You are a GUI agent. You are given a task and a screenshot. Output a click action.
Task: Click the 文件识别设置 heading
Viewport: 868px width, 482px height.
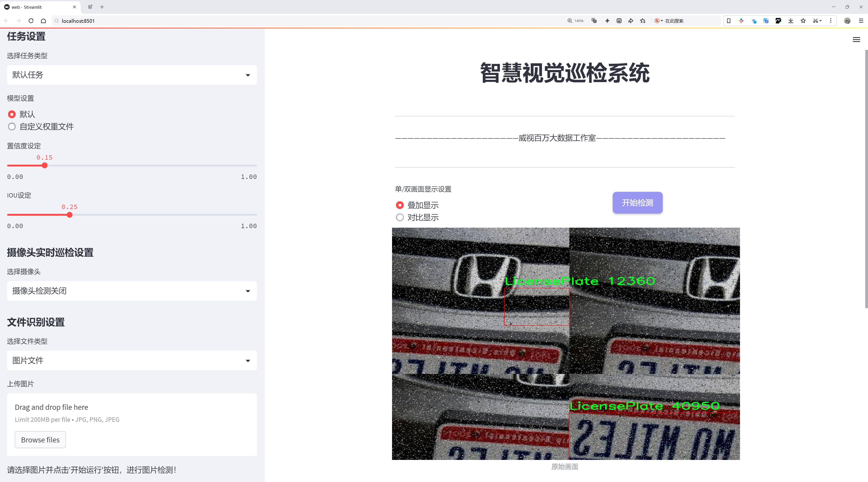click(x=36, y=322)
